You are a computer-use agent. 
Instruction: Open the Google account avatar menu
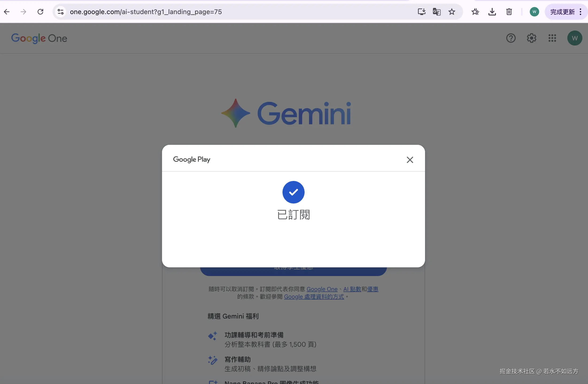pyautogui.click(x=574, y=38)
